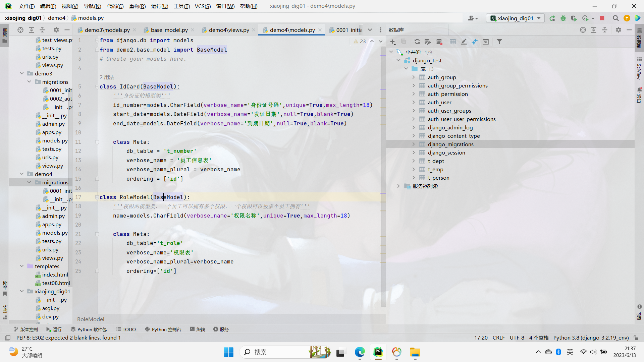
Task: Open TODO tool window
Action: 126,329
